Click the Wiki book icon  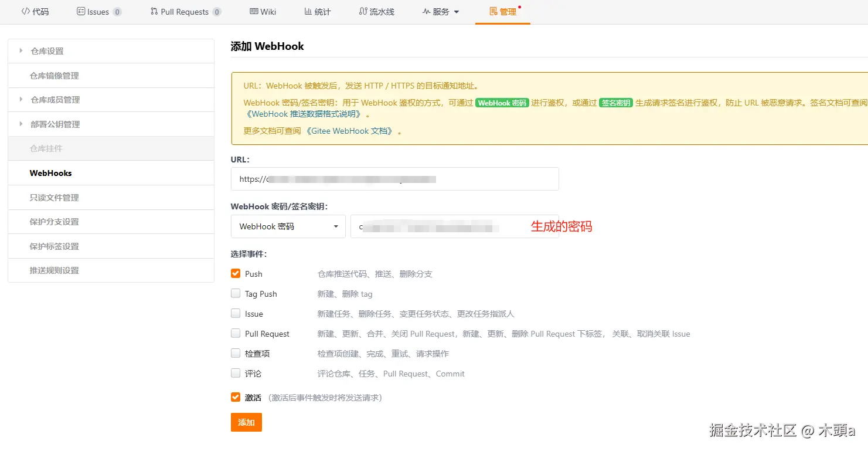254,11
